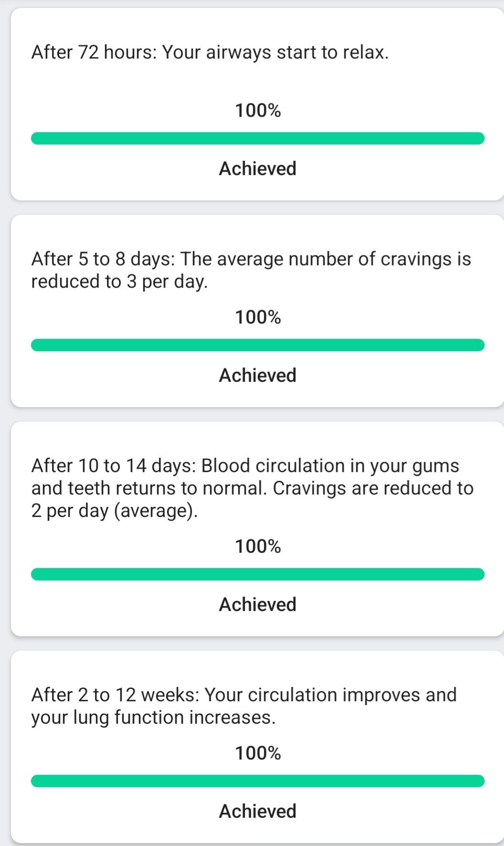Click the progress bar for the 72 hours milestone
This screenshot has height=846, width=504.
click(258, 138)
